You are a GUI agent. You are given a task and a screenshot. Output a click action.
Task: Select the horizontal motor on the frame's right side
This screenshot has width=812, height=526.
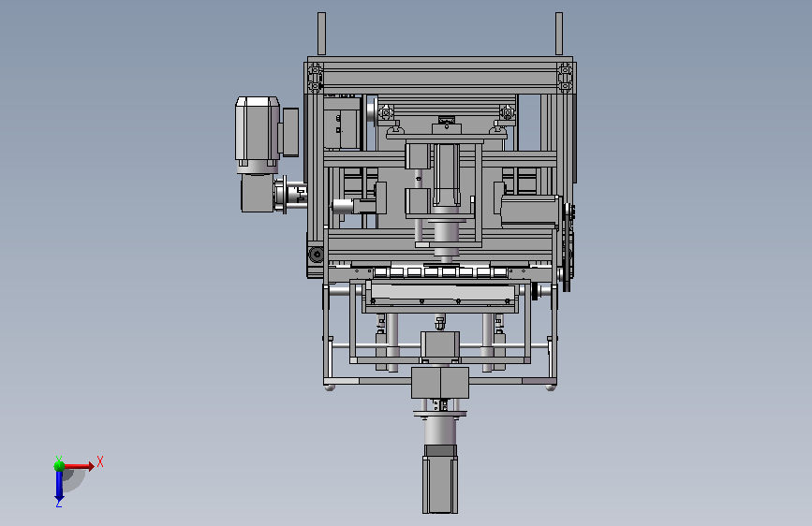tap(528, 211)
